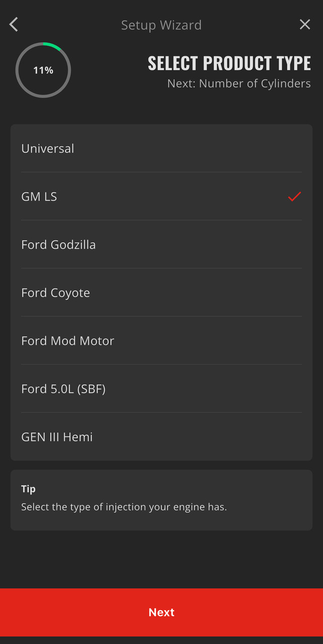Choose the GM LS option
This screenshot has width=323, height=644.
pos(39,197)
